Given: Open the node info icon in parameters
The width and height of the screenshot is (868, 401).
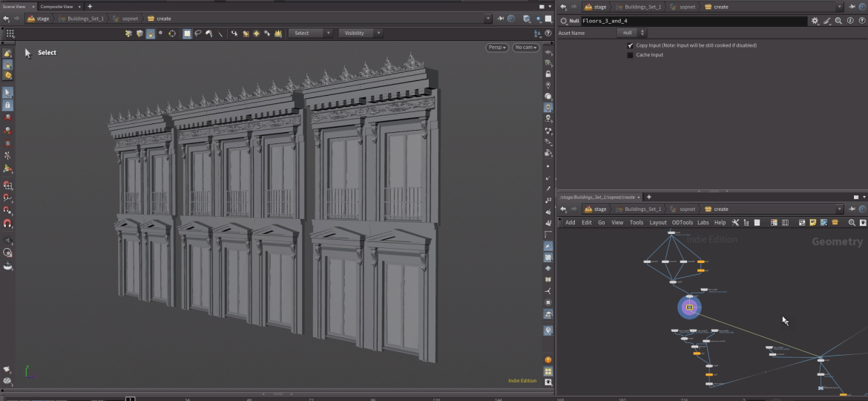Looking at the screenshot, I should 849,21.
